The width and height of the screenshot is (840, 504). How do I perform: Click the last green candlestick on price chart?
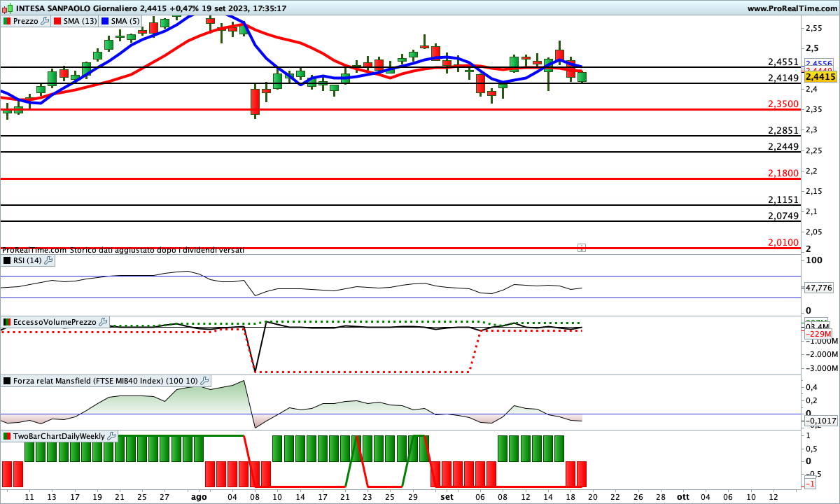(582, 77)
